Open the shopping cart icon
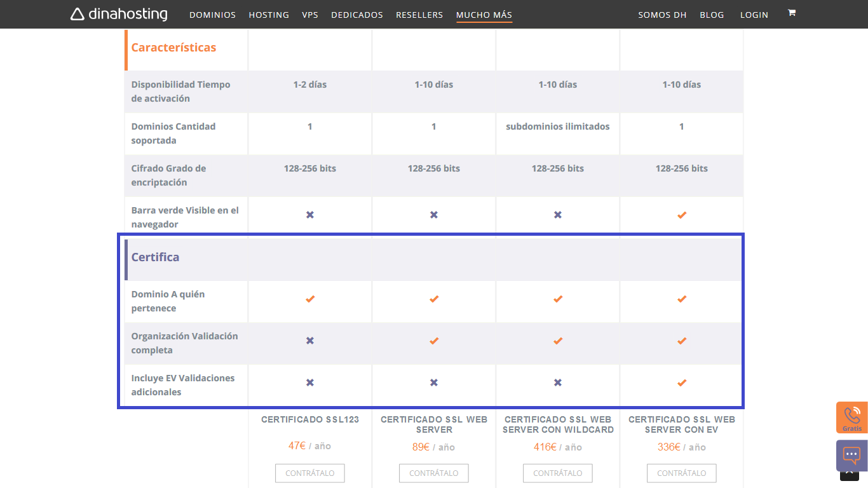Image resolution: width=868 pixels, height=488 pixels. [x=791, y=13]
